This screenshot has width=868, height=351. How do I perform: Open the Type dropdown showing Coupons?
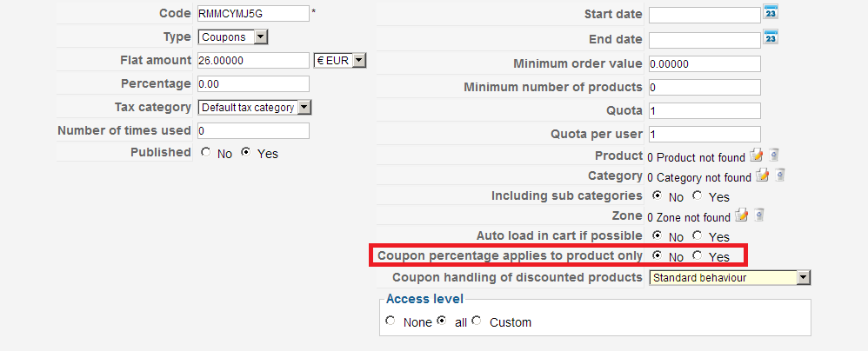point(233,36)
